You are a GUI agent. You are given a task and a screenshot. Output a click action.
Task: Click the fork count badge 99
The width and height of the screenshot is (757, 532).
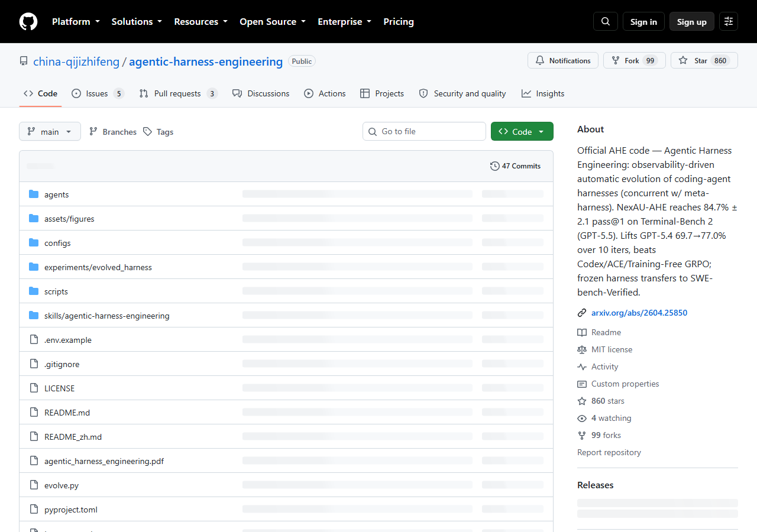click(x=651, y=61)
